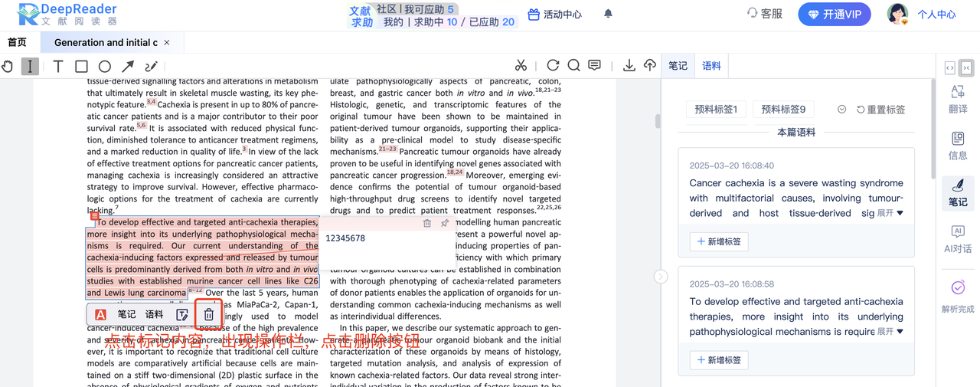Select the arrow drawing tool

[128, 67]
